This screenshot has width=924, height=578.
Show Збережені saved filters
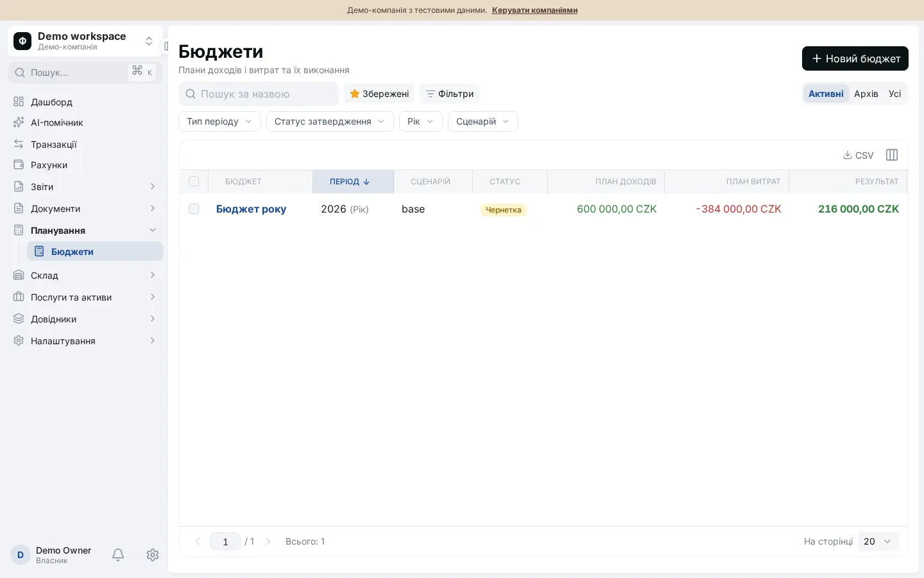(x=379, y=94)
